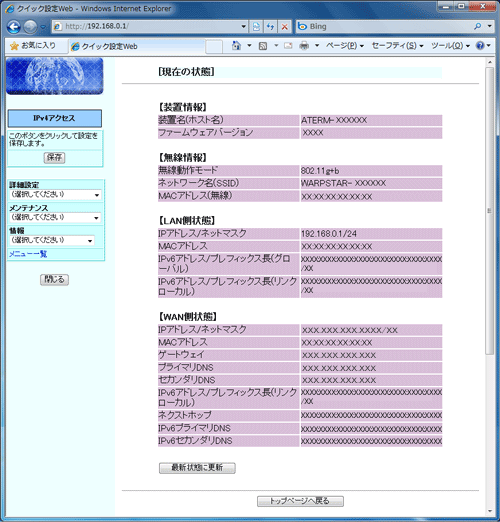Screen dimensions: 500x522
Task: Click the browser Forward arrow button
Action: click(30, 27)
